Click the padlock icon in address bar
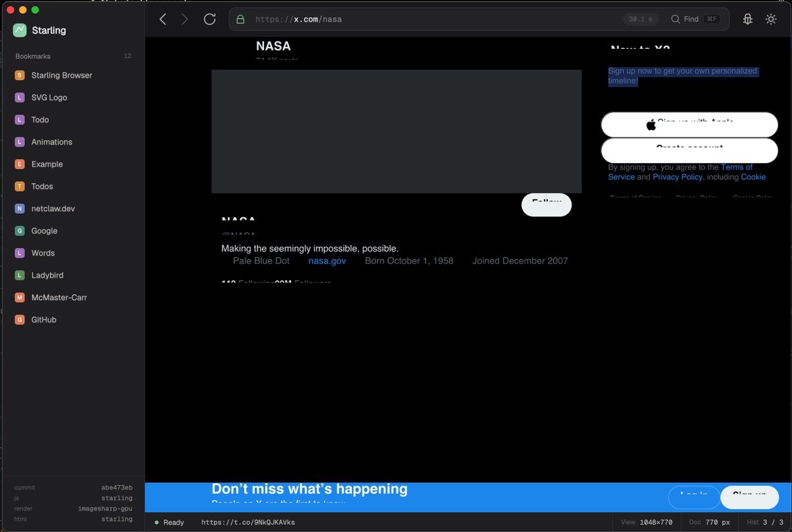This screenshot has height=532, width=792. (240, 19)
